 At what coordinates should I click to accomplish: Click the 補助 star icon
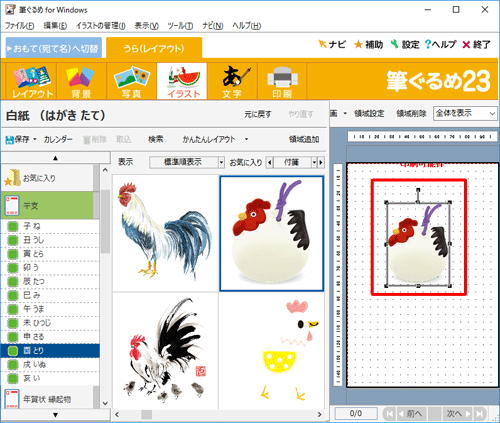368,44
